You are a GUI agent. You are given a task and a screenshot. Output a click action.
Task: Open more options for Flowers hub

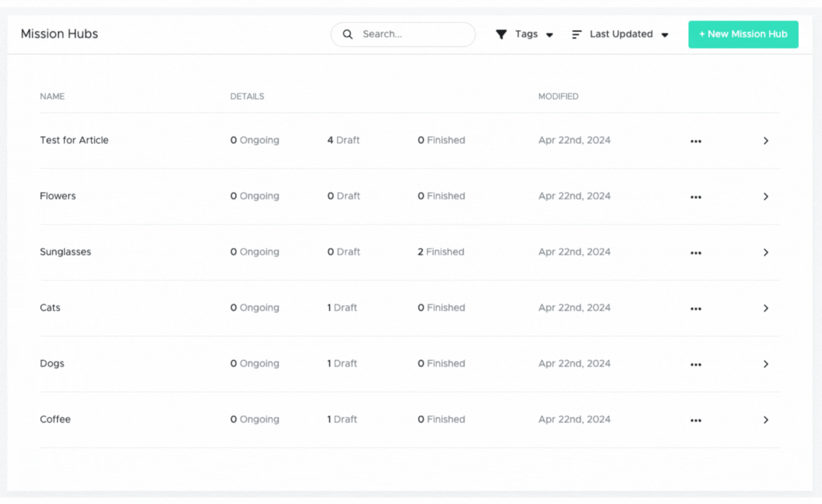coord(696,197)
